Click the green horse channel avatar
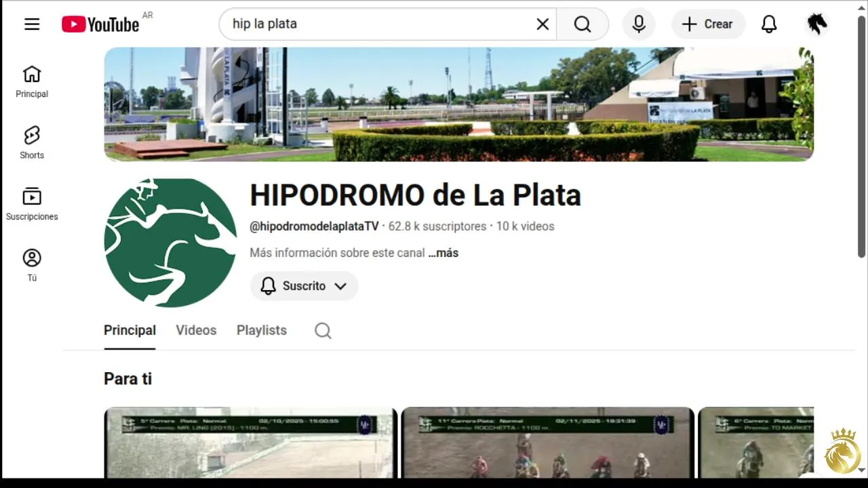 point(170,243)
